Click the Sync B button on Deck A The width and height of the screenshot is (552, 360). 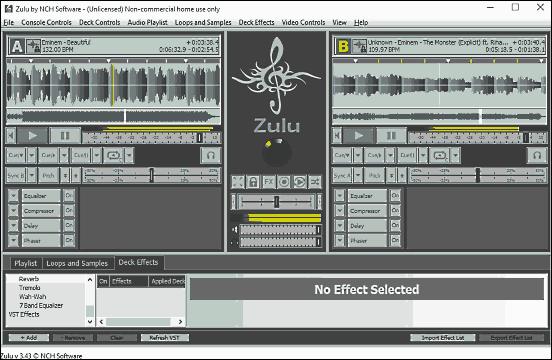pos(16,175)
